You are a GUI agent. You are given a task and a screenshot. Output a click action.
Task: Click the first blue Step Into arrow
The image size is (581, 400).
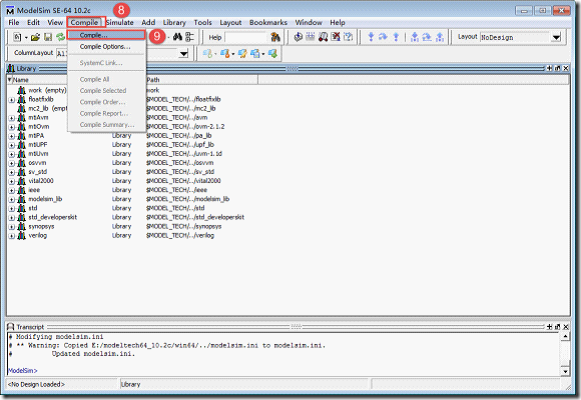[x=371, y=37]
